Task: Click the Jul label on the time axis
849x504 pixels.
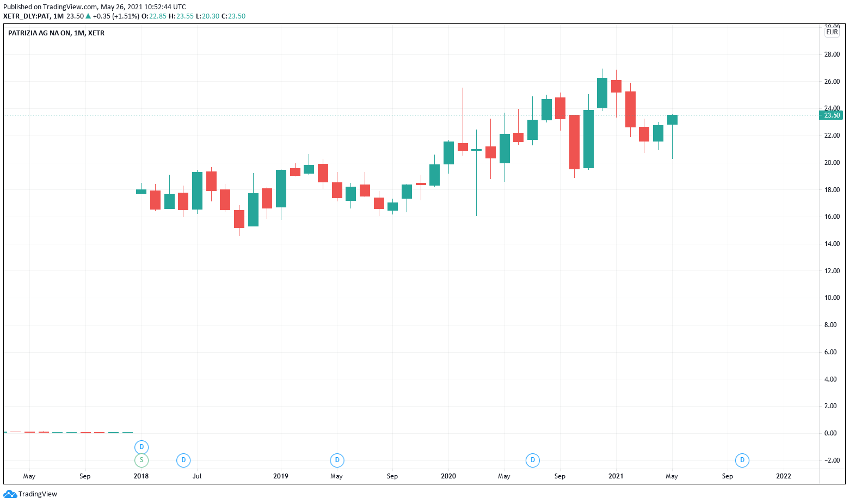Action: (x=197, y=476)
